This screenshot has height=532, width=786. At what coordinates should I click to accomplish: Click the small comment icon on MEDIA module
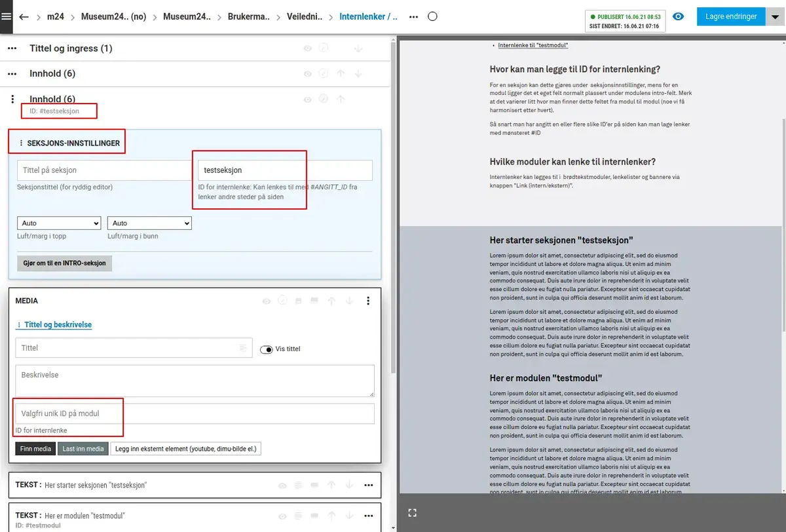(298, 301)
